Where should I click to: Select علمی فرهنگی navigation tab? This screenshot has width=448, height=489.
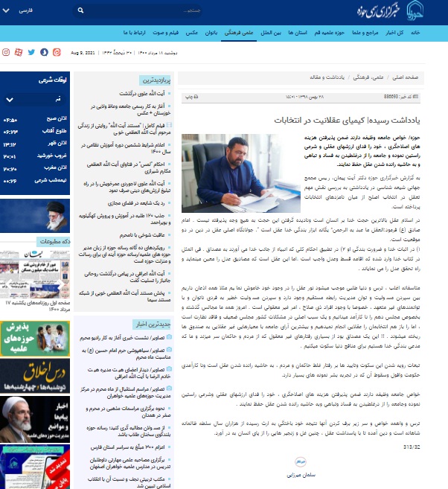point(239,33)
